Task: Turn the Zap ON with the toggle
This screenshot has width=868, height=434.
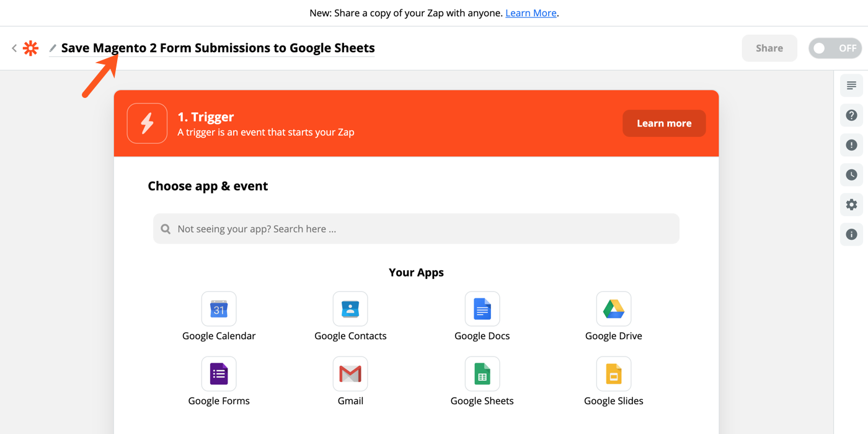Action: click(835, 48)
